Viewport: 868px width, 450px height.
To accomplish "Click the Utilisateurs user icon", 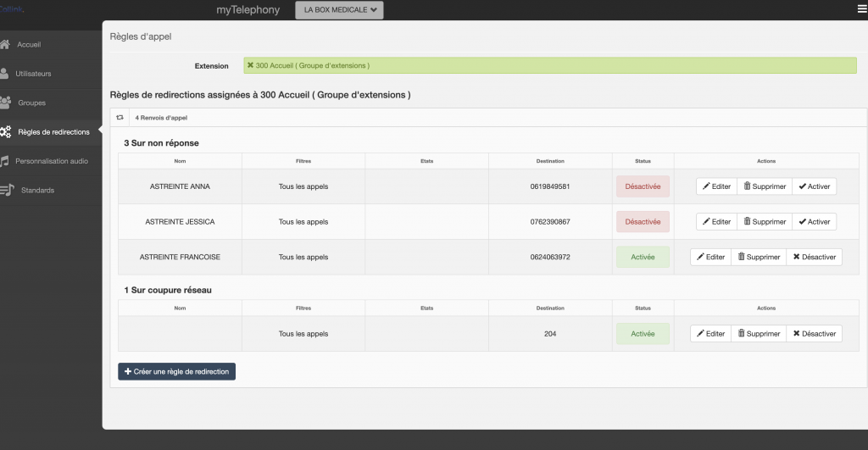I will [x=5, y=74].
